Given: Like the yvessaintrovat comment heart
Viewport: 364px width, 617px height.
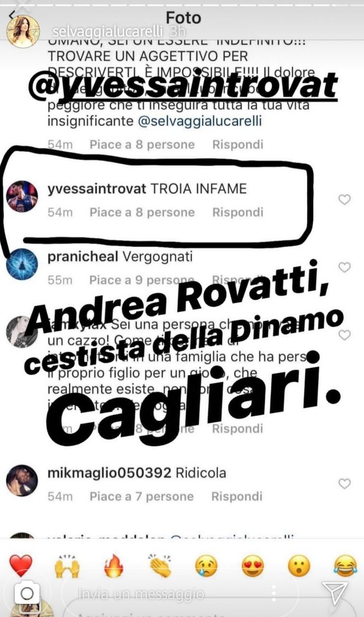Looking at the screenshot, I should 345,200.
